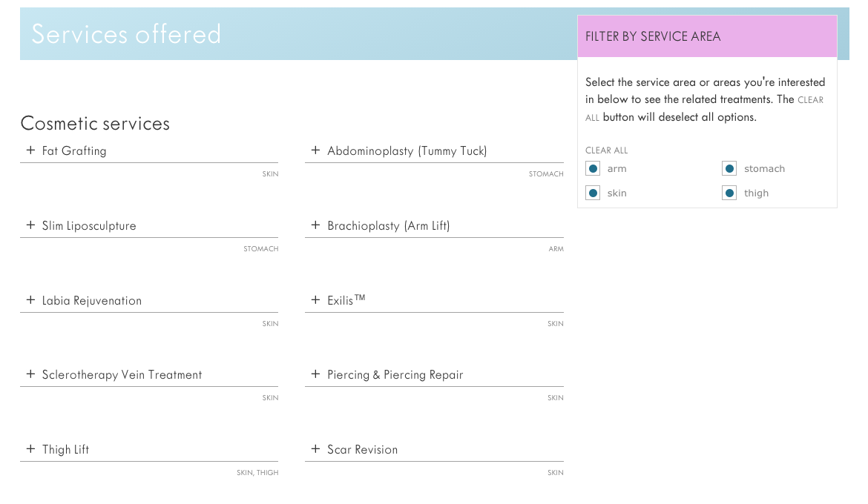Screen dimensions: 868x504
Task: Click the SKIN tag under Piercing & Piercing Repair
Action: tap(556, 398)
